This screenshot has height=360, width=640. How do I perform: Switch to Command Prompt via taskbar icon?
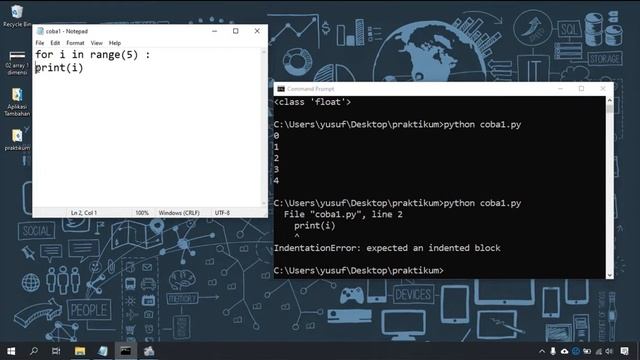[126, 351]
